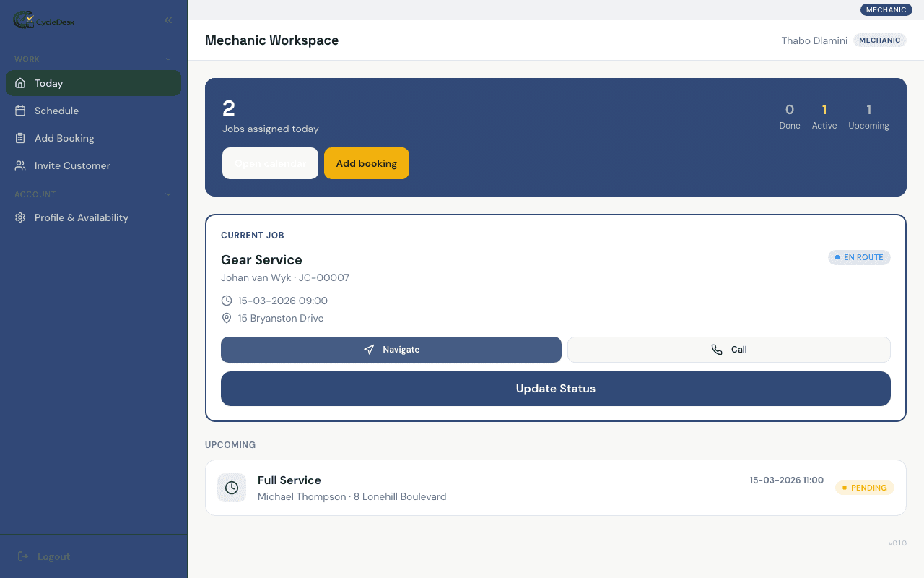Click the EN ROUTE status badge

tap(859, 257)
